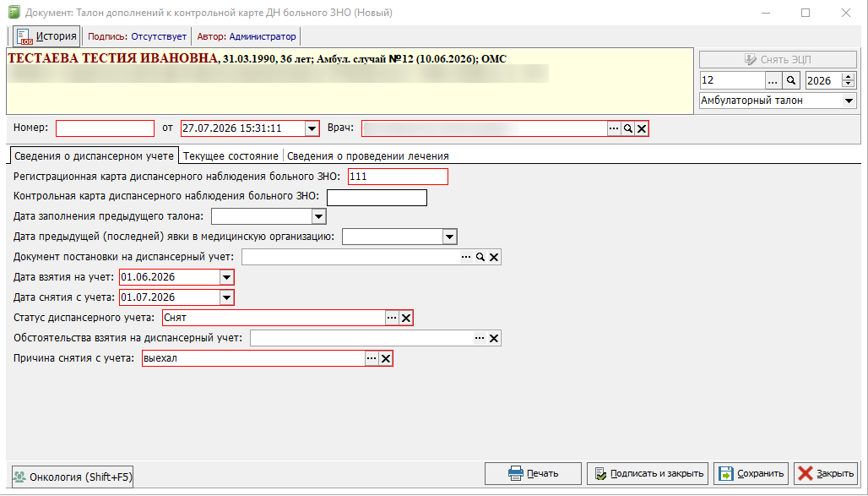Open ellipsis lookup for Врач field
Viewport: 868px width, 496px height.
pyautogui.click(x=614, y=128)
